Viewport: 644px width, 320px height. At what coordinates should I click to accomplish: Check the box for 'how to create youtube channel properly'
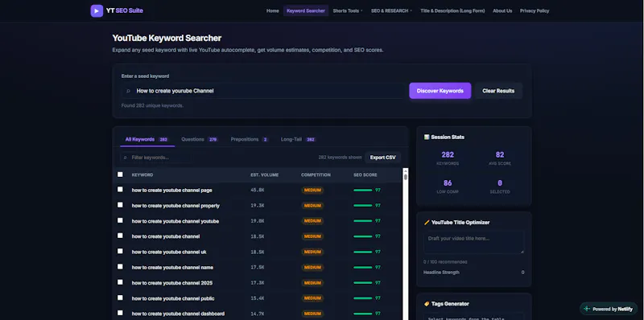tap(120, 205)
